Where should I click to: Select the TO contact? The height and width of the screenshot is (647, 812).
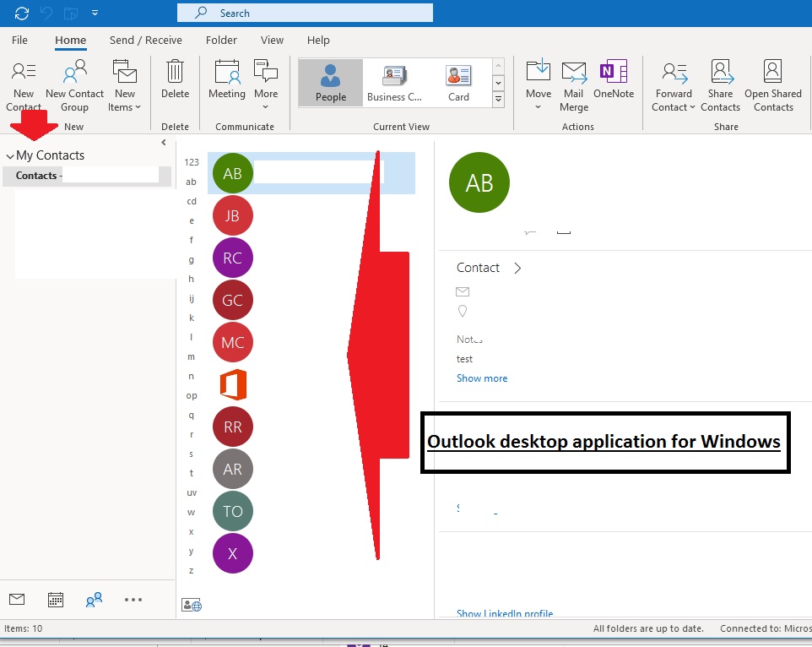point(232,511)
